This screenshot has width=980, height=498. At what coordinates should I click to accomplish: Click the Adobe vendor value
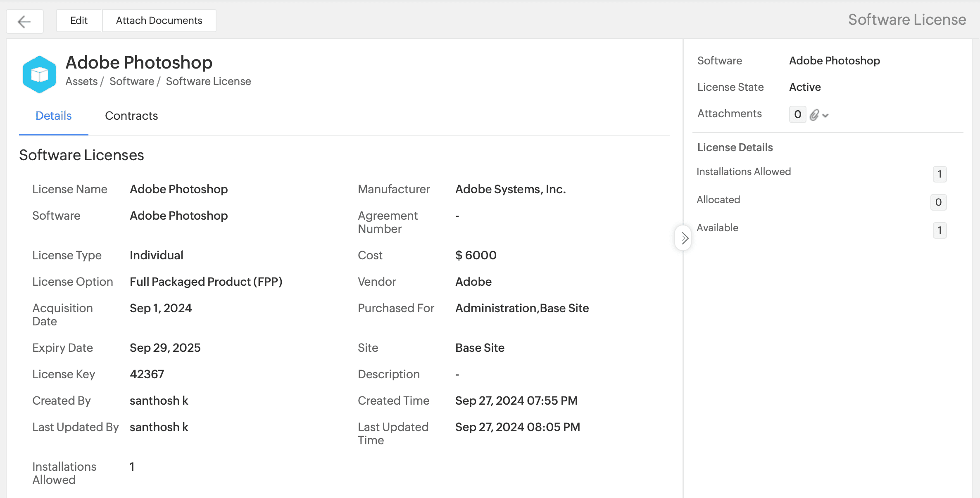(473, 282)
